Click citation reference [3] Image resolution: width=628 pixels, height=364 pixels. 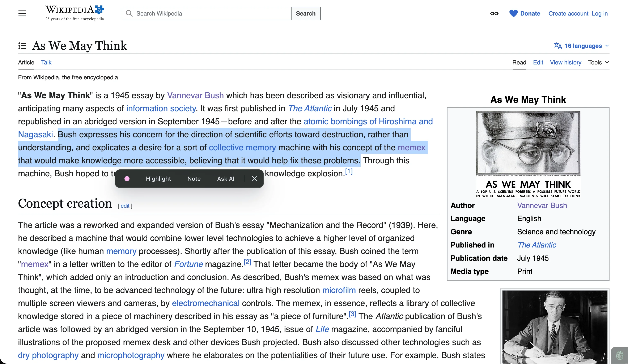click(x=352, y=314)
